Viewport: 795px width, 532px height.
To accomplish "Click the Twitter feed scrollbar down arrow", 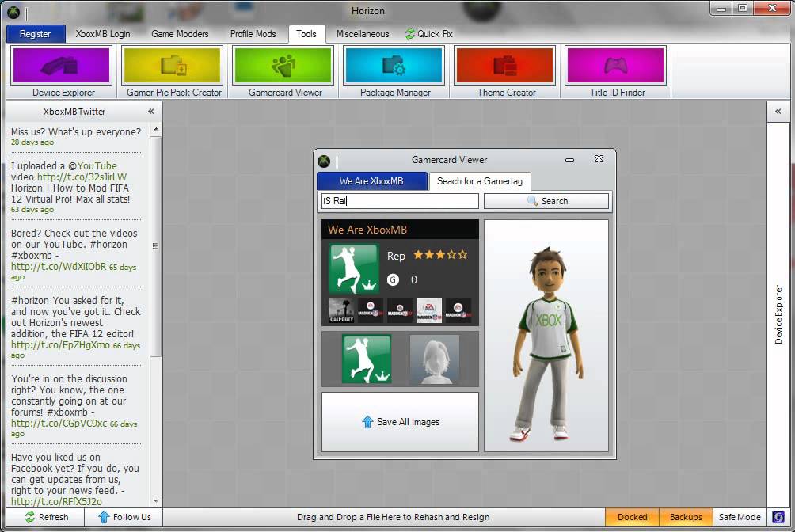I will [156, 500].
